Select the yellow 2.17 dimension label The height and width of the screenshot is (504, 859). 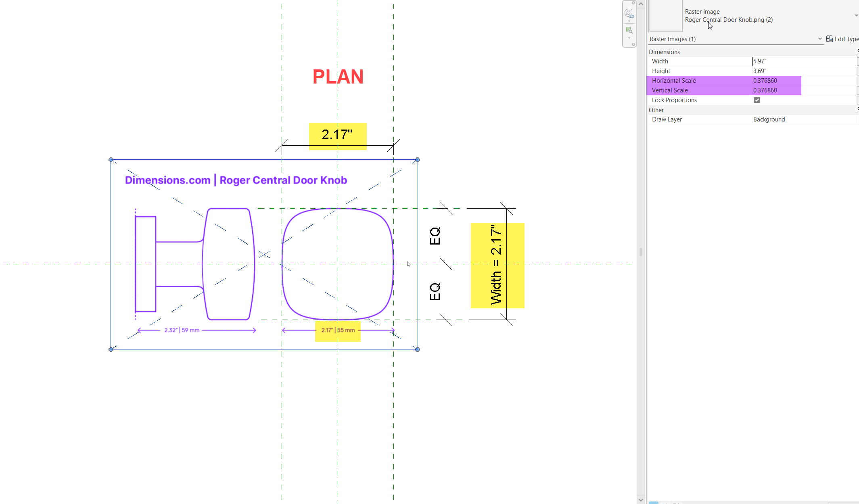coord(337,135)
